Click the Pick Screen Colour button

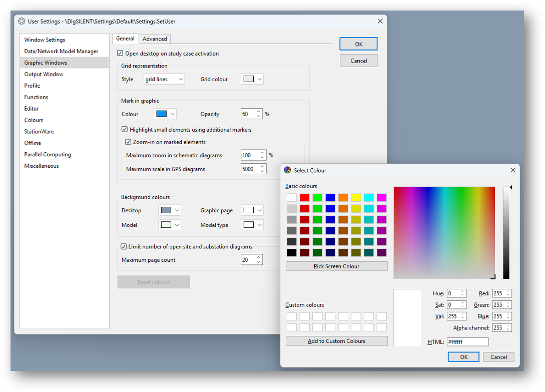(336, 266)
